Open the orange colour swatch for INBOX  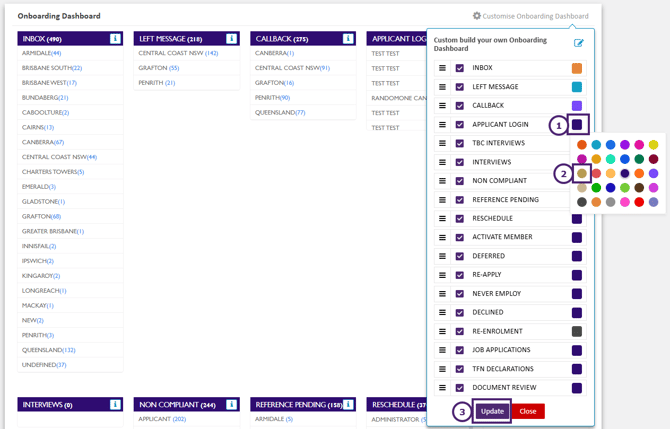pos(577,68)
